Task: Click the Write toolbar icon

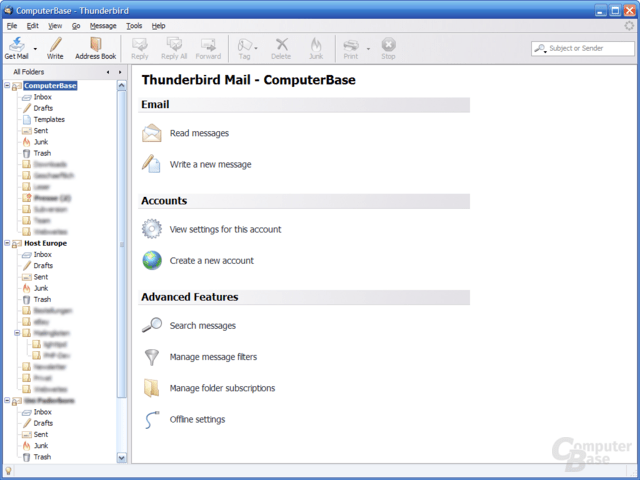Action: click(x=55, y=44)
